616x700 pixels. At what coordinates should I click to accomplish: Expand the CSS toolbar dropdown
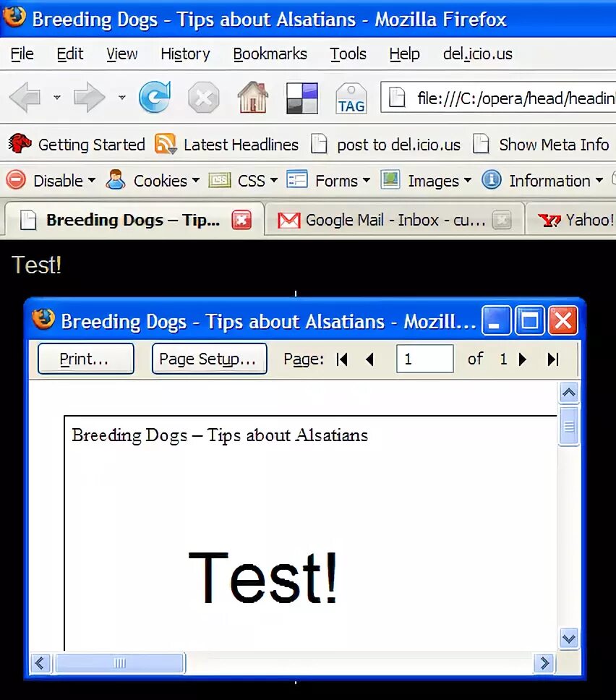(273, 180)
